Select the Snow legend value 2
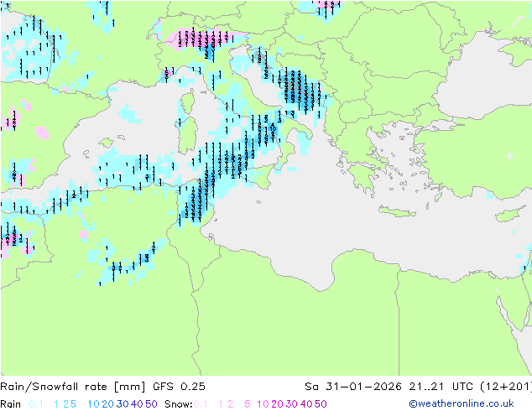 [231, 404]
